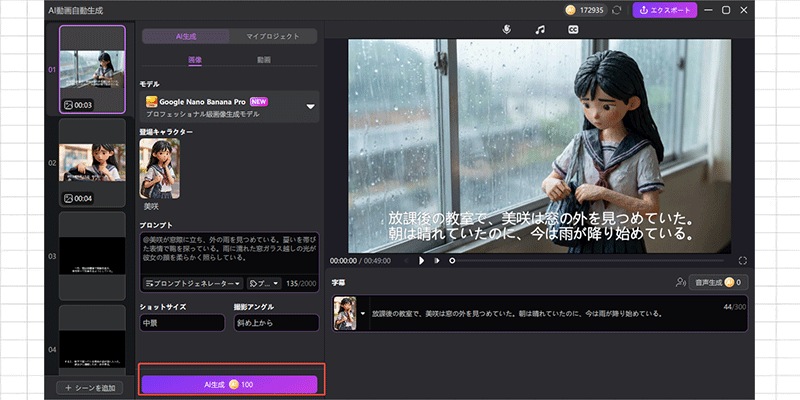Add a new scene with シーンを追加

(x=92, y=387)
